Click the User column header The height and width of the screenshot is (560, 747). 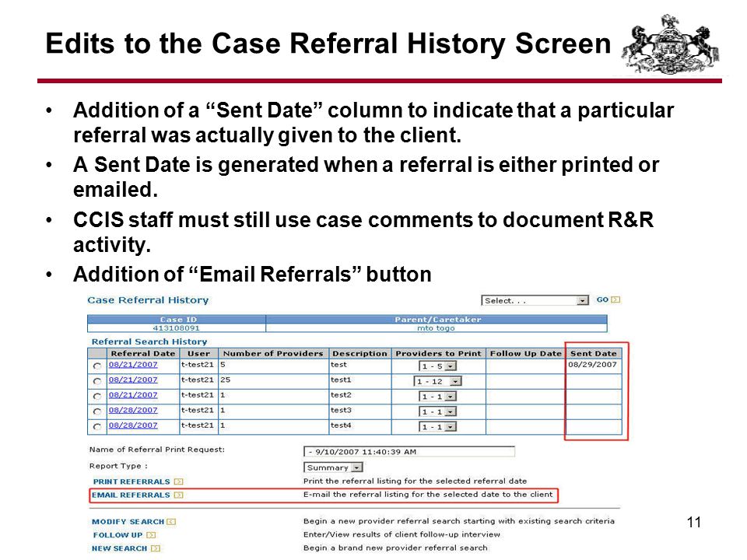tap(198, 353)
